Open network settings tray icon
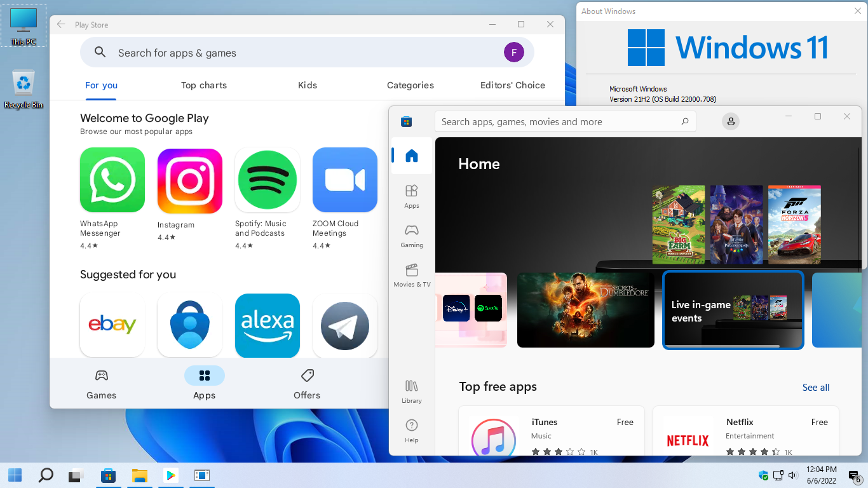868x488 pixels. point(778,475)
